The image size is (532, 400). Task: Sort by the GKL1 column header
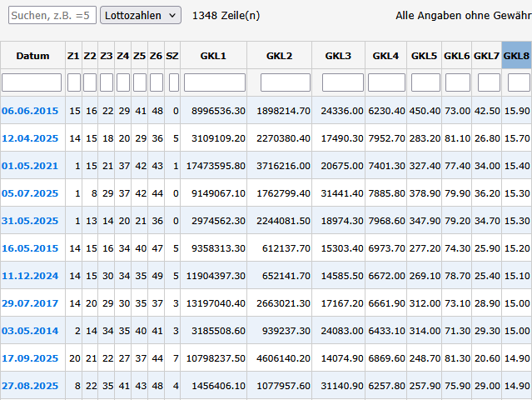(x=213, y=55)
